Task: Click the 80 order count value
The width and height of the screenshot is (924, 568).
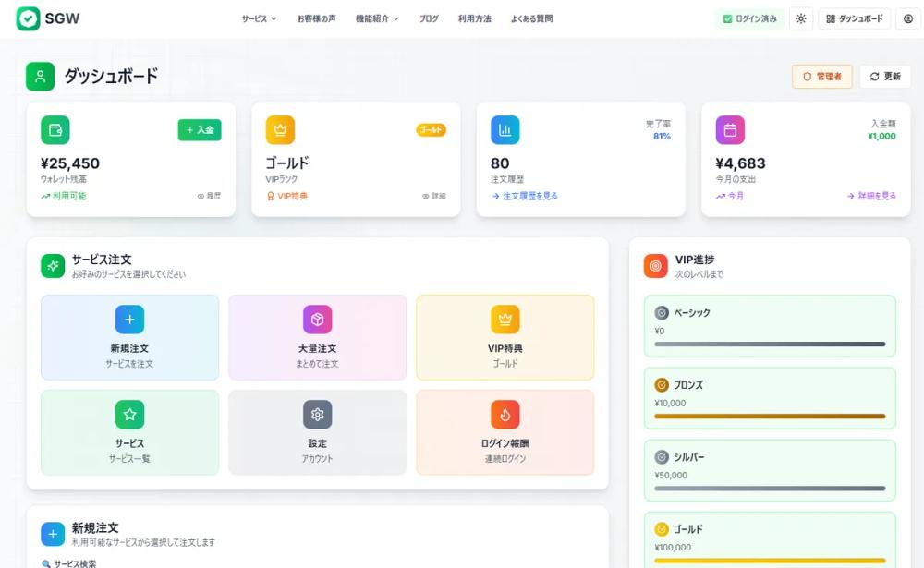Action: click(500, 163)
